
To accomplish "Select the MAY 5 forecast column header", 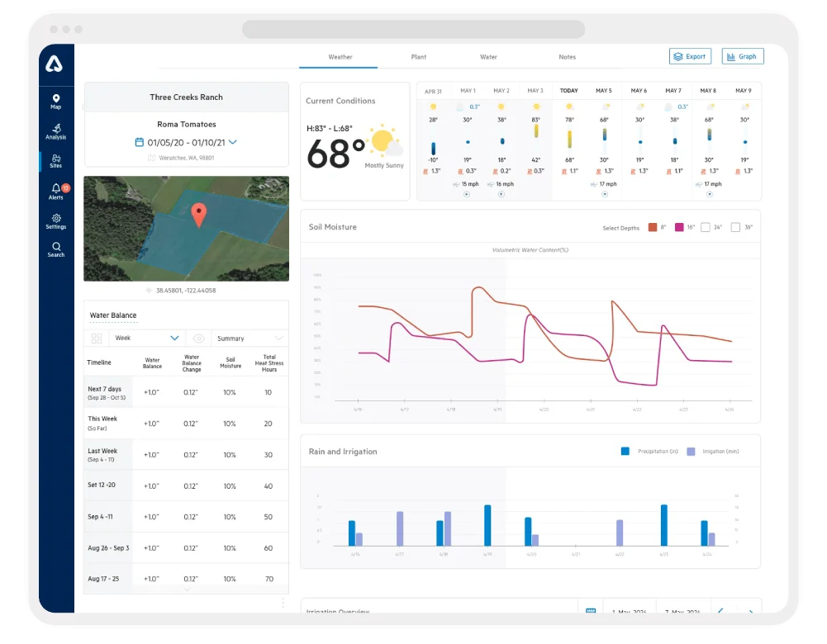I will click(604, 91).
